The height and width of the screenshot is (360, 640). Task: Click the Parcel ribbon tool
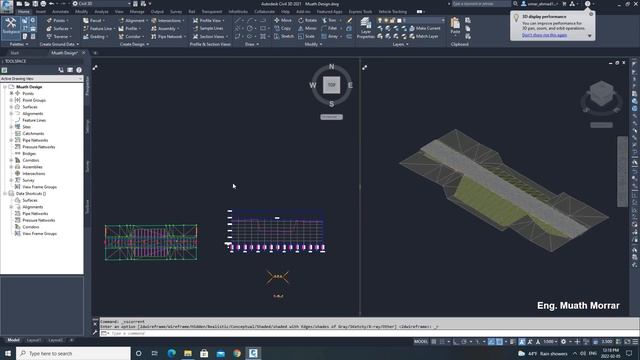[93, 20]
